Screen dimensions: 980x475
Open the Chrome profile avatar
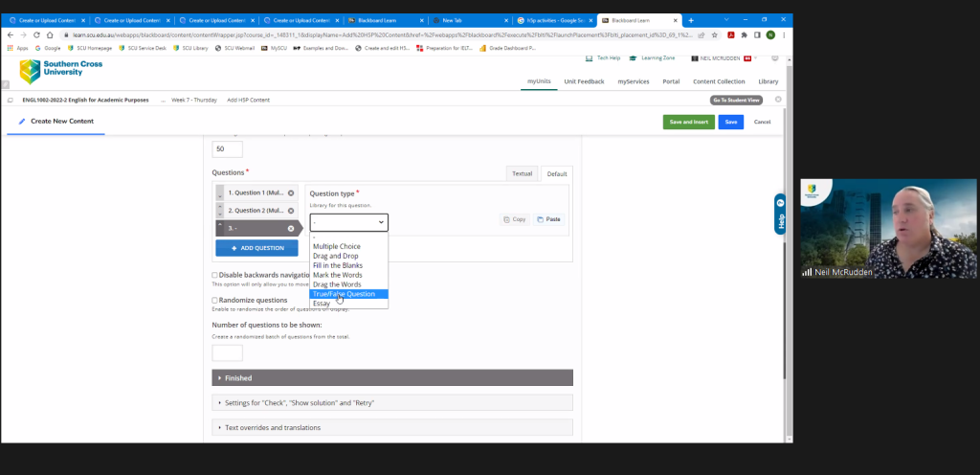(770, 35)
